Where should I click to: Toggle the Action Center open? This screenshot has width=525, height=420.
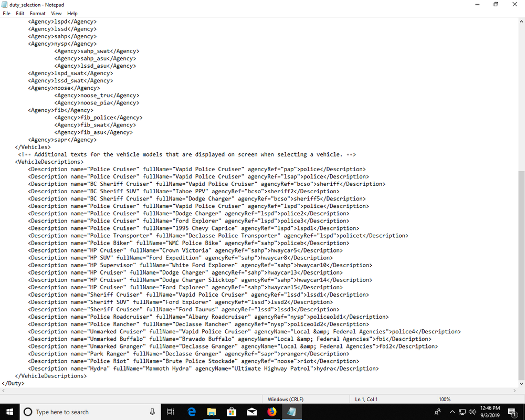click(x=513, y=412)
